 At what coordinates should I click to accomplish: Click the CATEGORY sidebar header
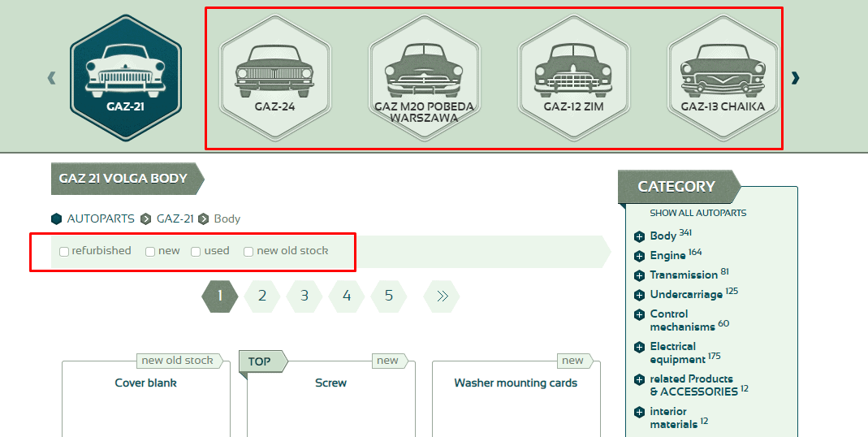tap(680, 187)
